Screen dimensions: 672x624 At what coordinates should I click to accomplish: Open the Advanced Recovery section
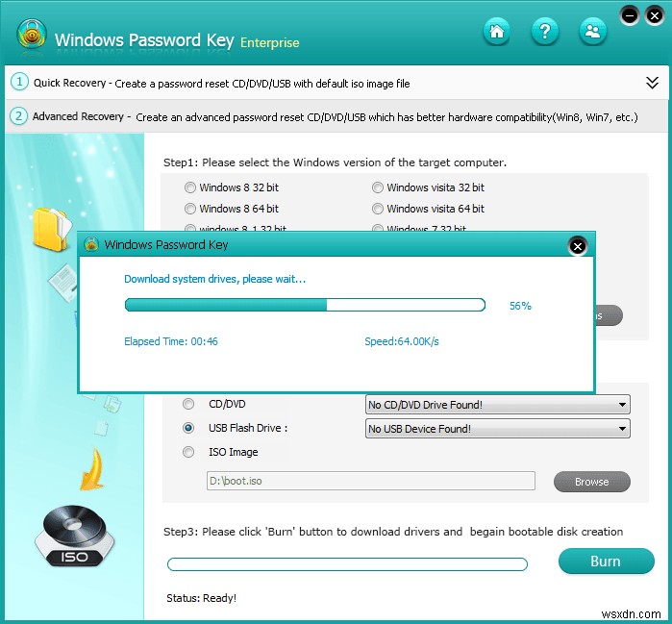coord(336,116)
